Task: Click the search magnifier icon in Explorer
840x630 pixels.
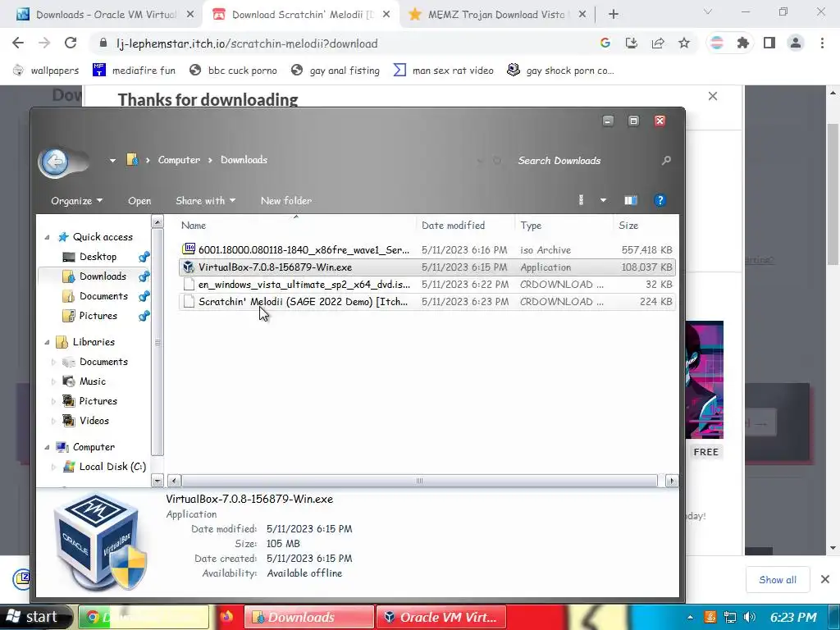Action: [x=666, y=160]
